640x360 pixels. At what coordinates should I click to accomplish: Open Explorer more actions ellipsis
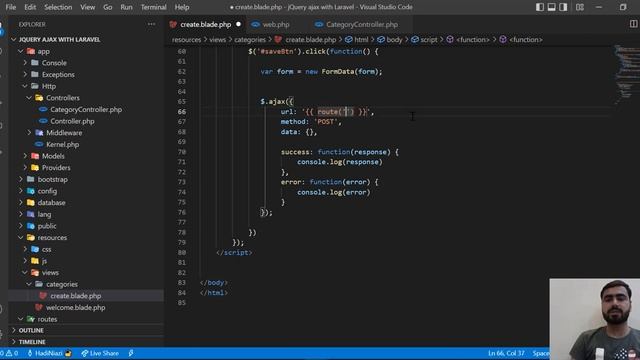point(151,24)
